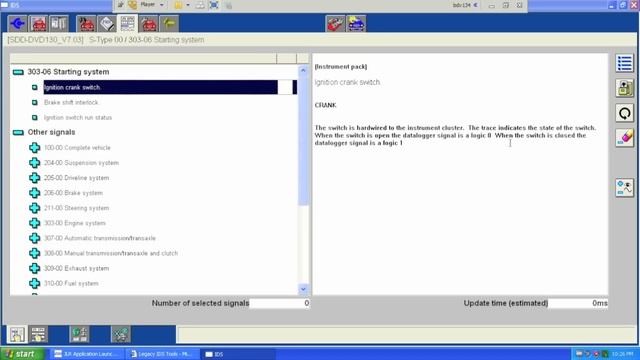Collapse the Other signals group

[x=18, y=132]
